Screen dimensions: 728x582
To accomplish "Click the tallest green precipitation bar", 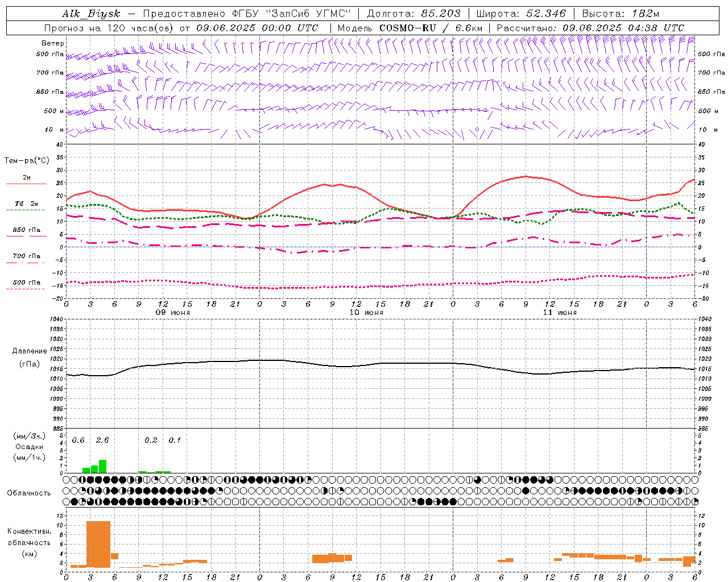I will [x=103, y=466].
